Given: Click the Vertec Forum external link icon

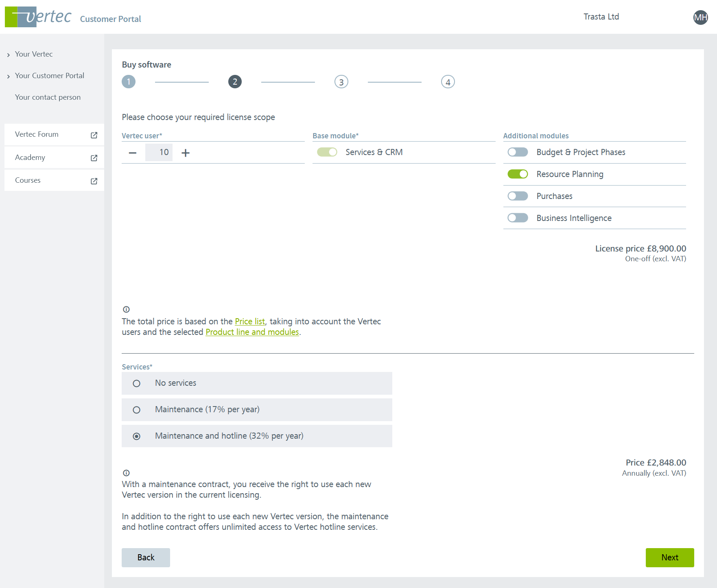Looking at the screenshot, I should click(x=94, y=135).
